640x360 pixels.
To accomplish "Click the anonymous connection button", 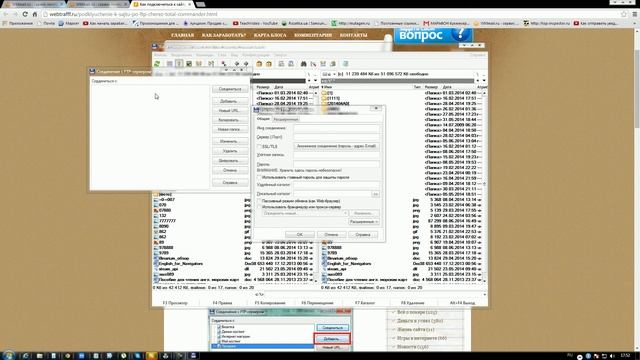I will click(x=336, y=146).
